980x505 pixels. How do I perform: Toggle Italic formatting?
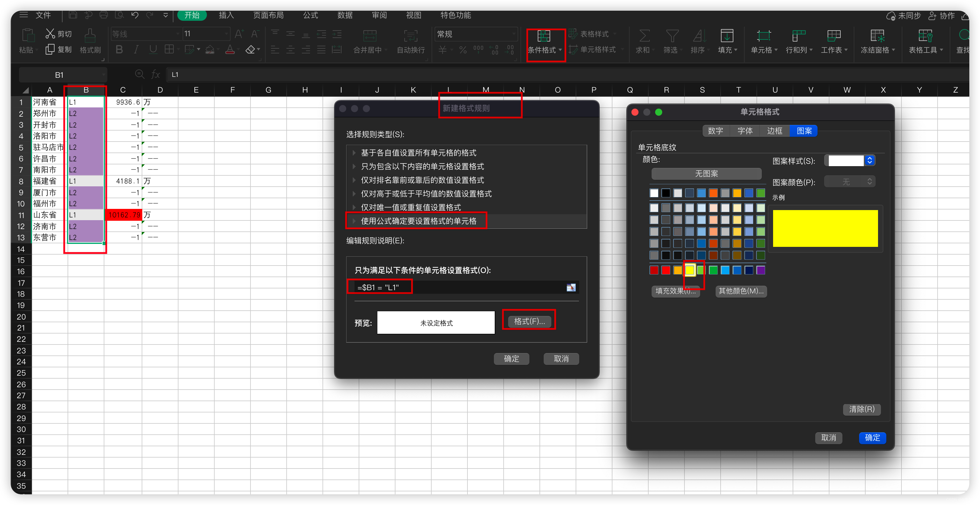[136, 50]
